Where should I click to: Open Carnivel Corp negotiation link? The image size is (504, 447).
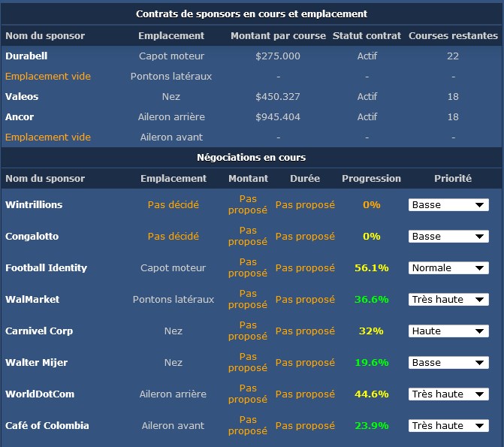pyautogui.click(x=39, y=331)
